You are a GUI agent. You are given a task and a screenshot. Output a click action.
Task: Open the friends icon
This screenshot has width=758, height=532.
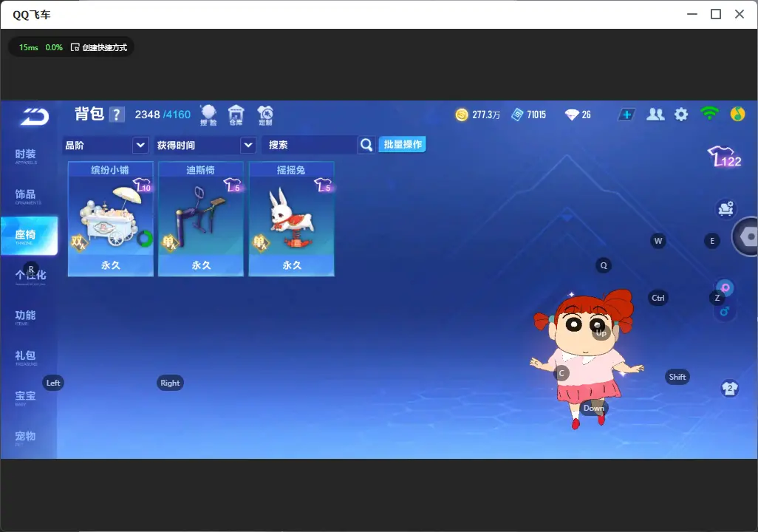(x=655, y=115)
